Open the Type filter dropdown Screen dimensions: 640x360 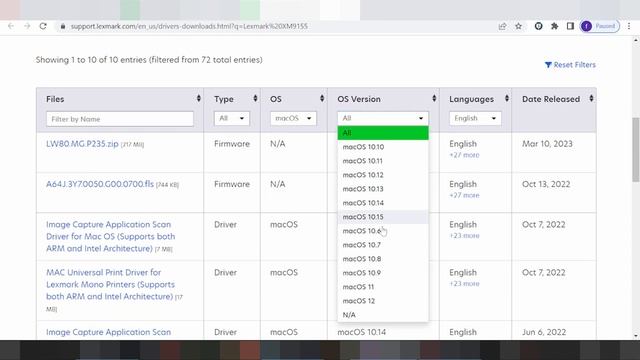click(231, 118)
